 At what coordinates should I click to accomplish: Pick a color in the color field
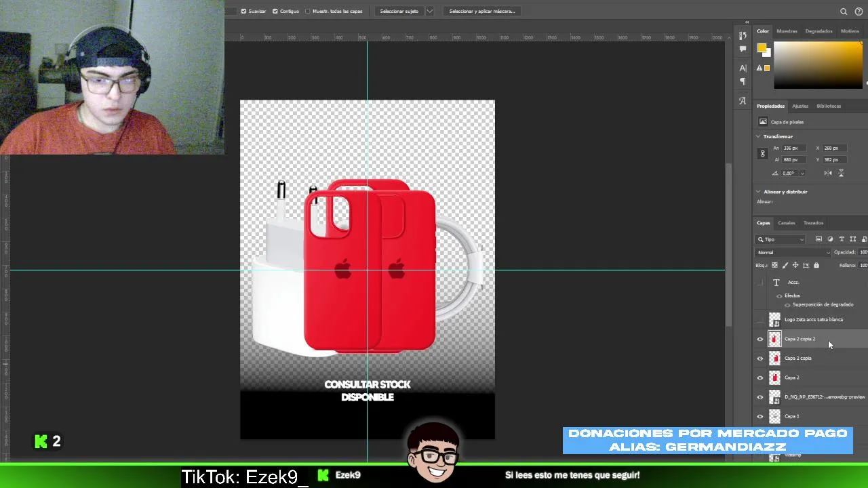[818, 66]
